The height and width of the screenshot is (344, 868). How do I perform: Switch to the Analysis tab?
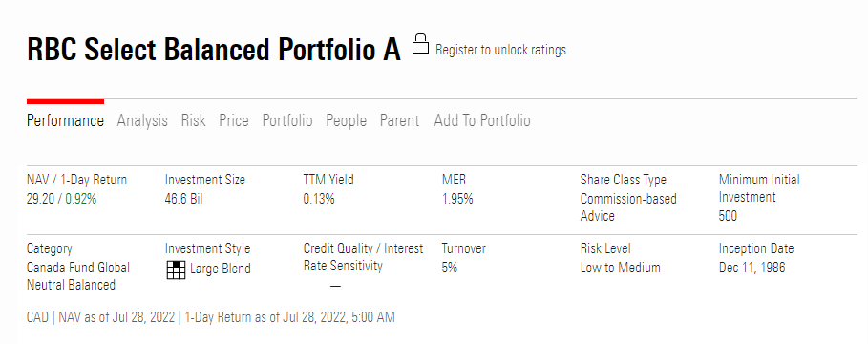click(142, 120)
